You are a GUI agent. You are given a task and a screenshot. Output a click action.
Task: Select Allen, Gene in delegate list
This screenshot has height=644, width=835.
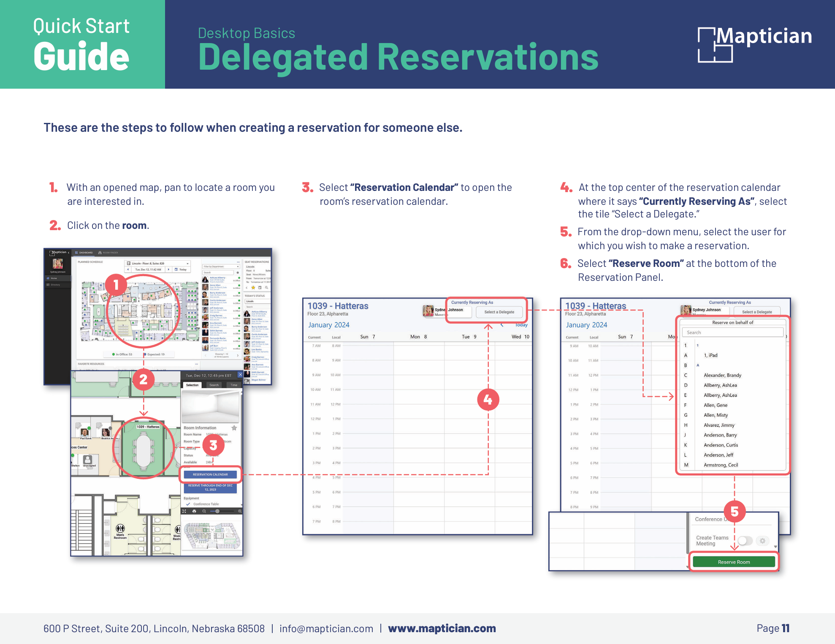click(x=716, y=405)
